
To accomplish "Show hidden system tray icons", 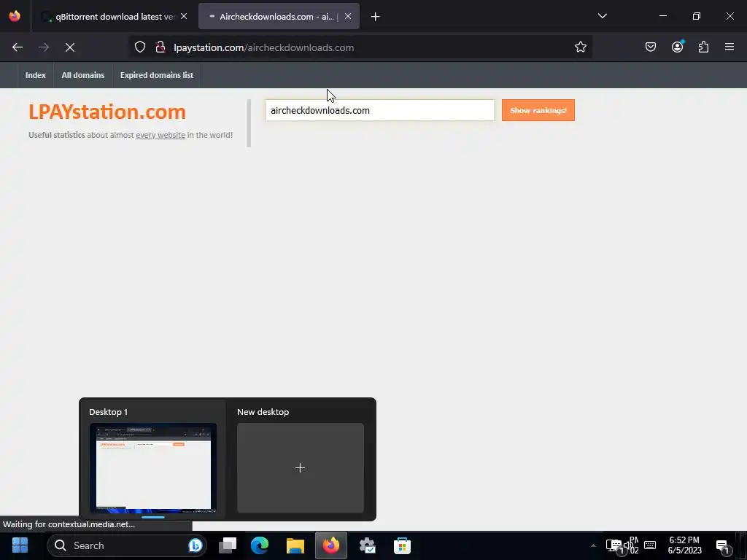I will point(593,545).
